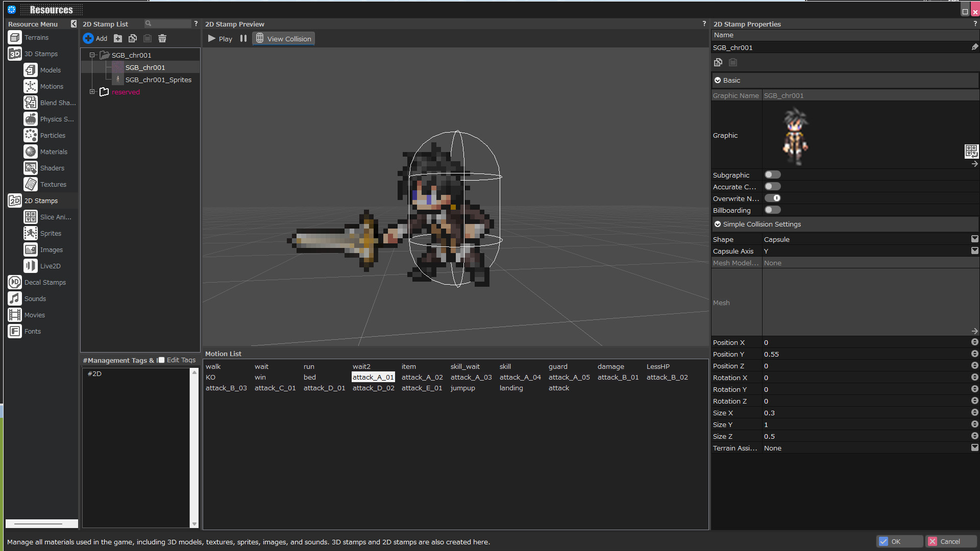Click the management tags scrollbar down arrow
The width and height of the screenshot is (980, 551).
coord(194,524)
